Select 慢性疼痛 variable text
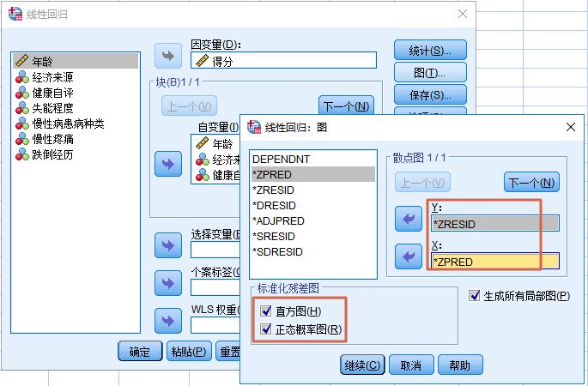 [x=52, y=139]
